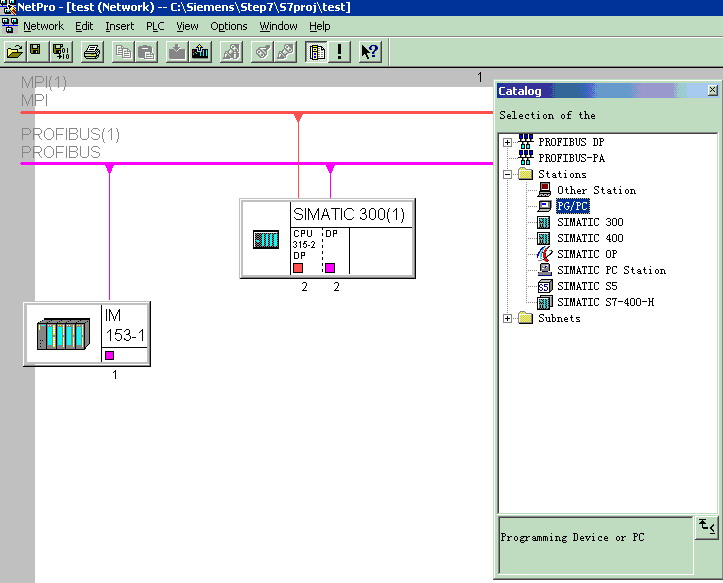Image resolution: width=723 pixels, height=583 pixels.
Task: Click the Open project toolbar icon
Action: pyautogui.click(x=14, y=51)
